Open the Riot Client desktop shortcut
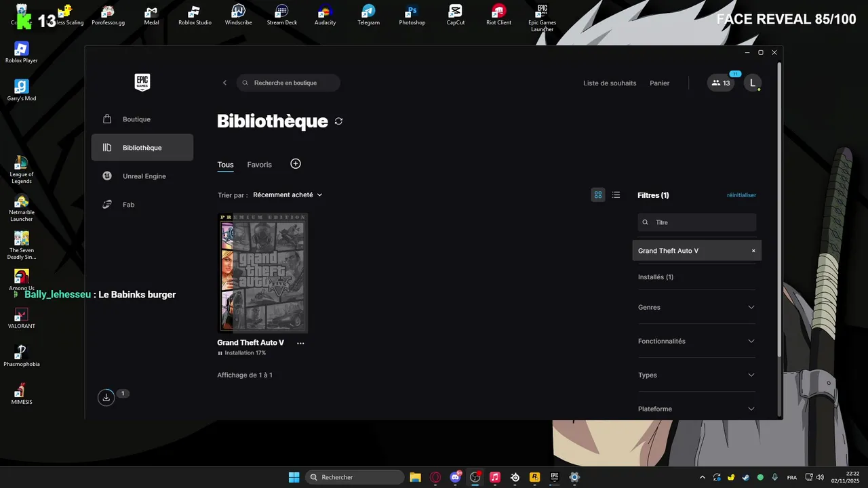Image resolution: width=868 pixels, height=488 pixels. (x=498, y=15)
